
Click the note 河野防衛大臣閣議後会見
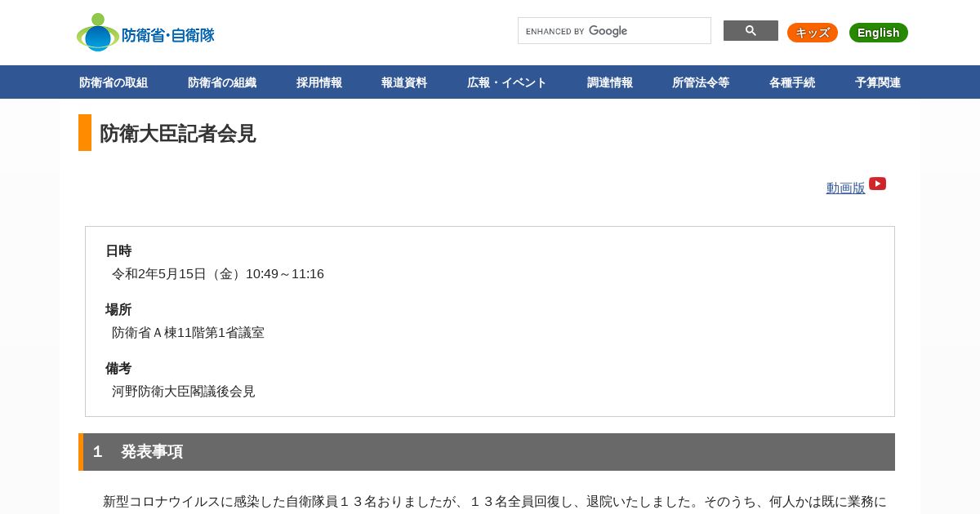point(184,392)
